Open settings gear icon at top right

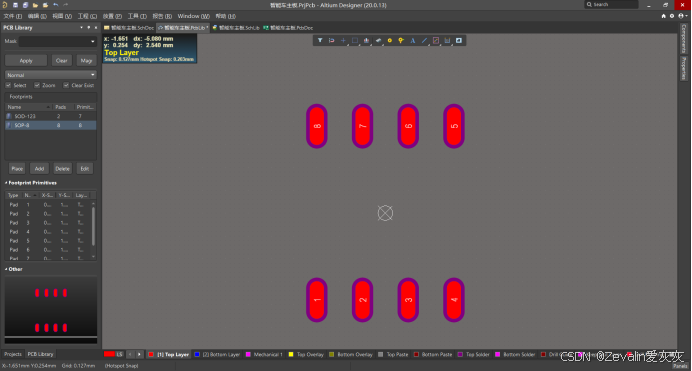672,16
